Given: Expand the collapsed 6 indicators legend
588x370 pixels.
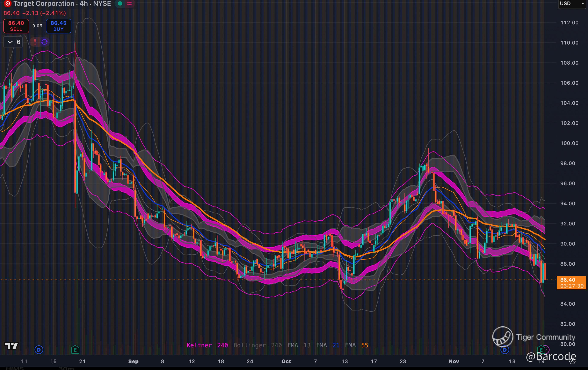Looking at the screenshot, I should tap(13, 42).
